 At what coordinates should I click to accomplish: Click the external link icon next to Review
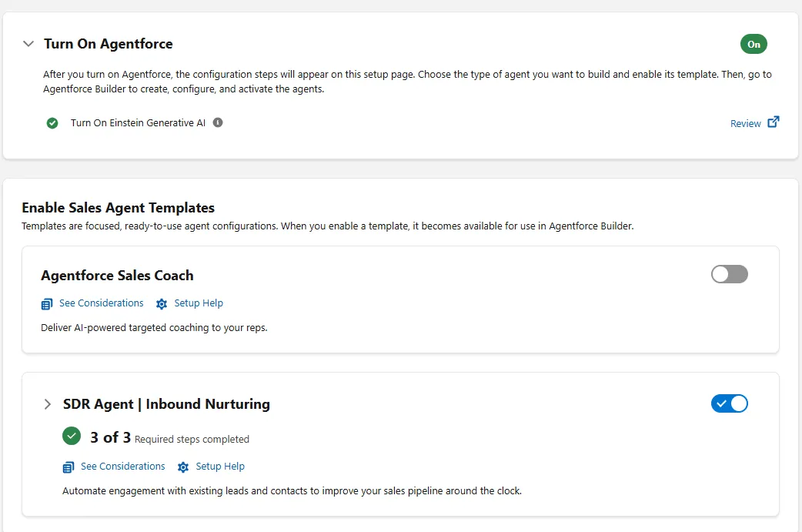(774, 122)
